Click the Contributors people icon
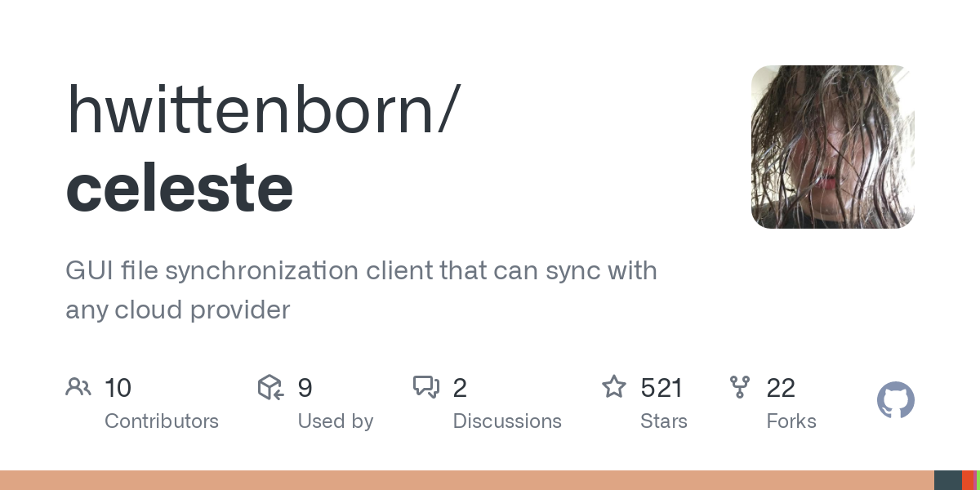The width and height of the screenshot is (980, 490). coord(78,387)
